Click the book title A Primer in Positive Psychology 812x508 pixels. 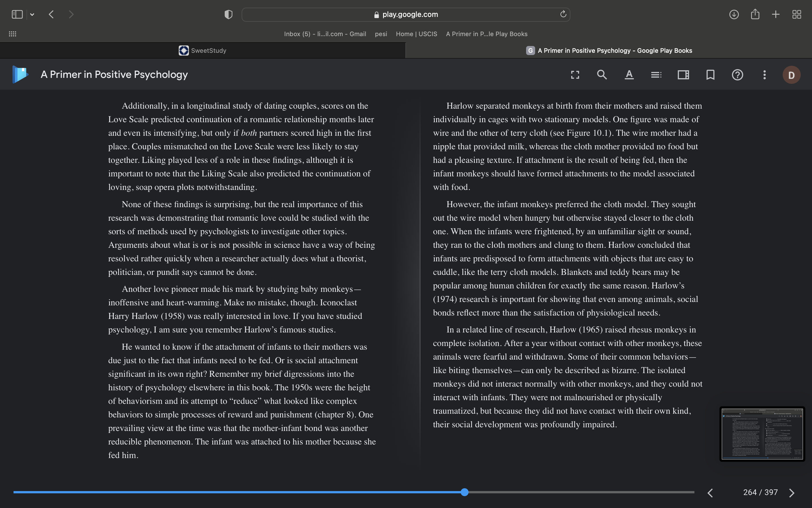[114, 75]
